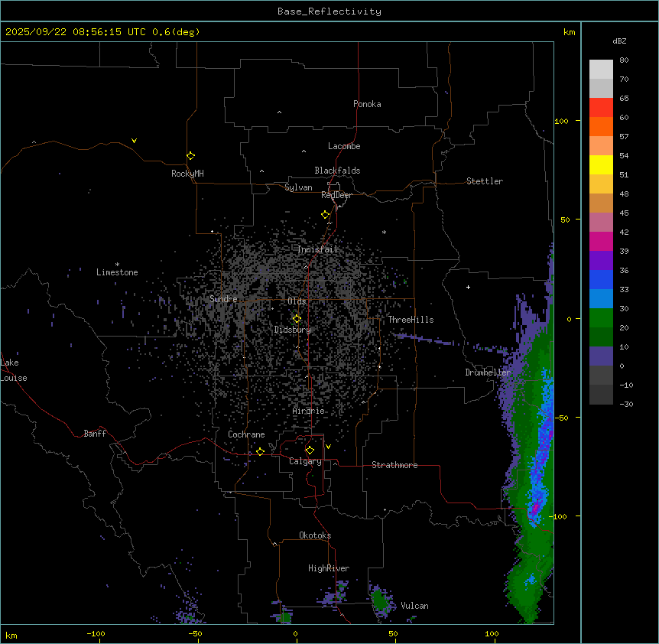This screenshot has height=644, width=659.
Task: Click the Banff city label
Action: [95, 434]
